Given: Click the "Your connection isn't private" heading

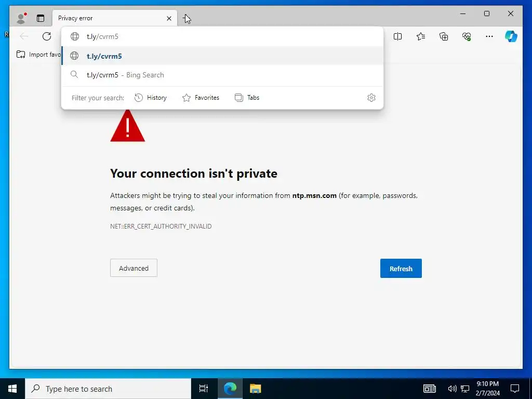Looking at the screenshot, I should coord(194,174).
